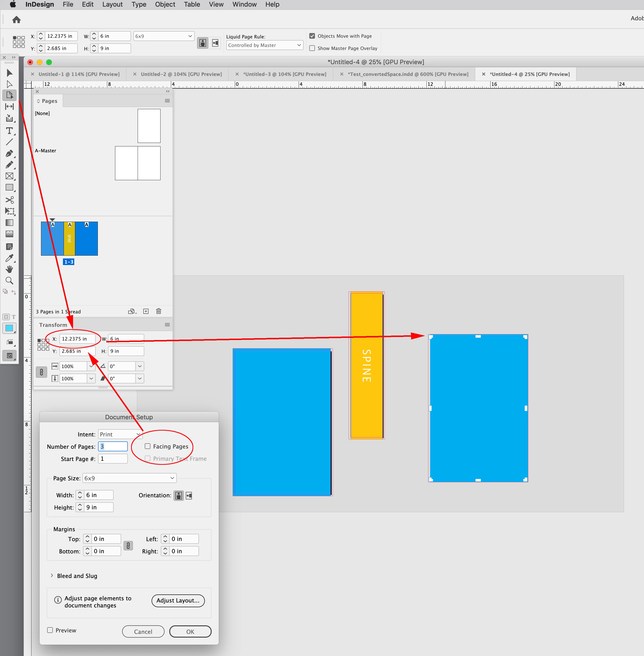Enable the Facing Pages checkbox
This screenshot has width=644, height=656.
148,446
